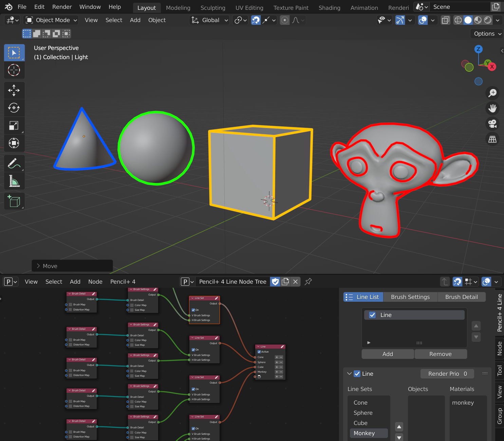Image resolution: width=504 pixels, height=441 pixels.
Task: Activate the Move tool
Action: pyautogui.click(x=14, y=90)
